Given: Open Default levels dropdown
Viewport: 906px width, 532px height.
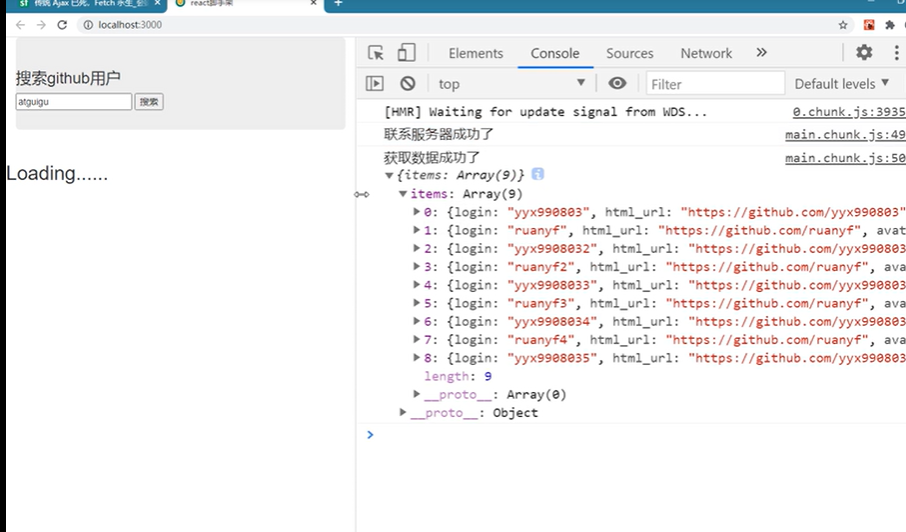Looking at the screenshot, I should coord(842,84).
